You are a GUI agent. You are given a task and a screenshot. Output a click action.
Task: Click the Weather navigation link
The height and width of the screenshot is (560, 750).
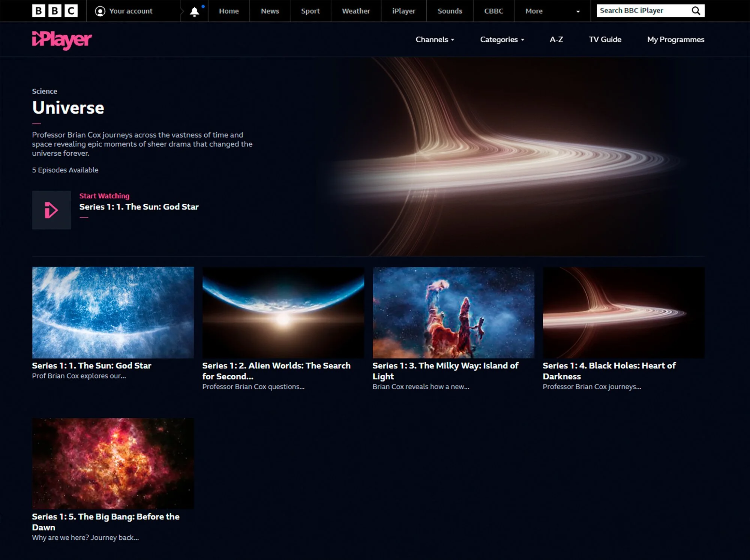pyautogui.click(x=355, y=11)
